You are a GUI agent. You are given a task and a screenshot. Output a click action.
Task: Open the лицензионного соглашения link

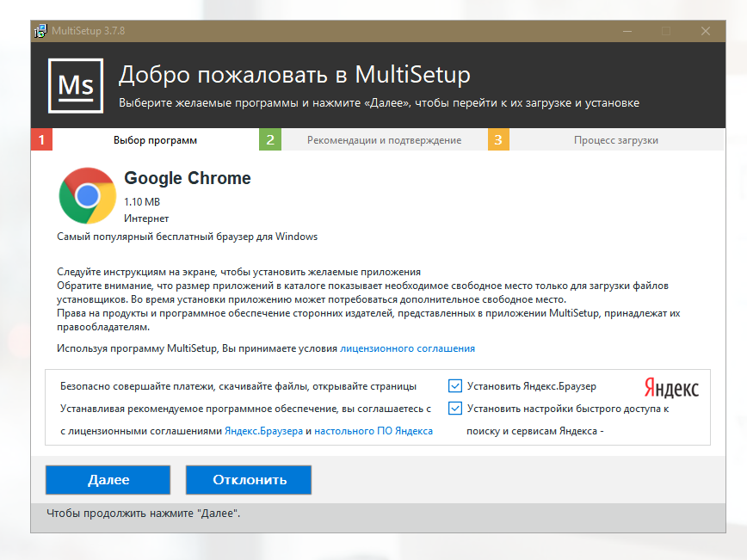407,348
